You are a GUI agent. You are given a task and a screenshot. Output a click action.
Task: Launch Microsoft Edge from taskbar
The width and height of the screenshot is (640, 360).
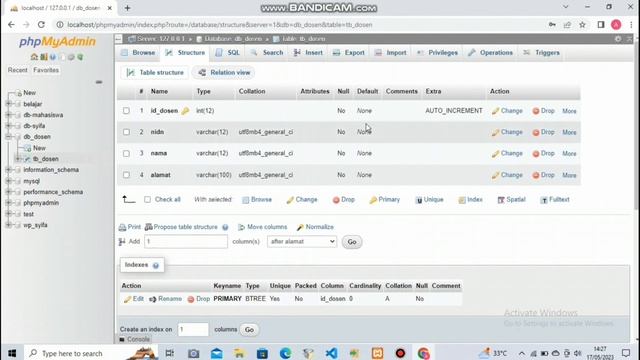pyautogui.click(x=285, y=353)
